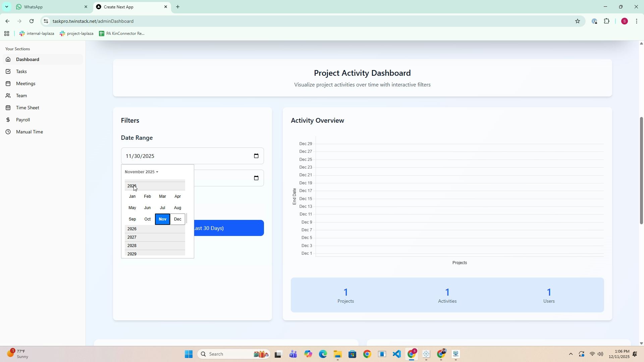The image size is (644, 362).
Task: Select Dec in the month grid
Action: (x=178, y=219)
